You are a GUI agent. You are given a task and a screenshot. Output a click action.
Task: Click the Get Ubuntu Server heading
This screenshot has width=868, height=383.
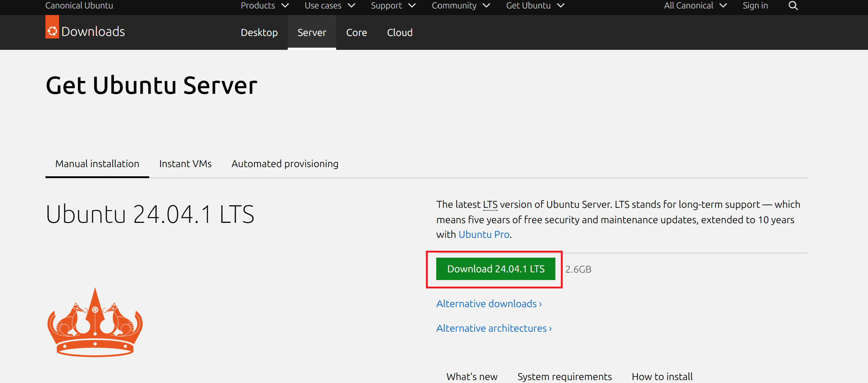(151, 85)
